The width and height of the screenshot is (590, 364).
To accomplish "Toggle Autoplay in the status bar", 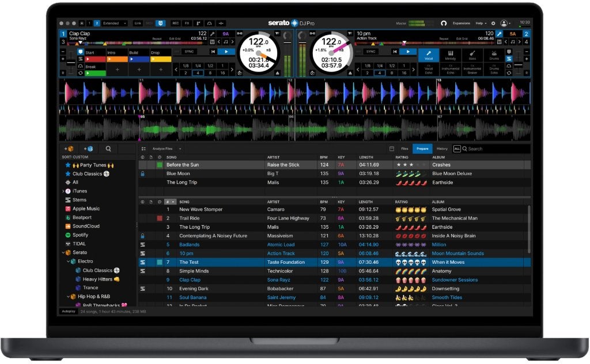I will (69, 312).
